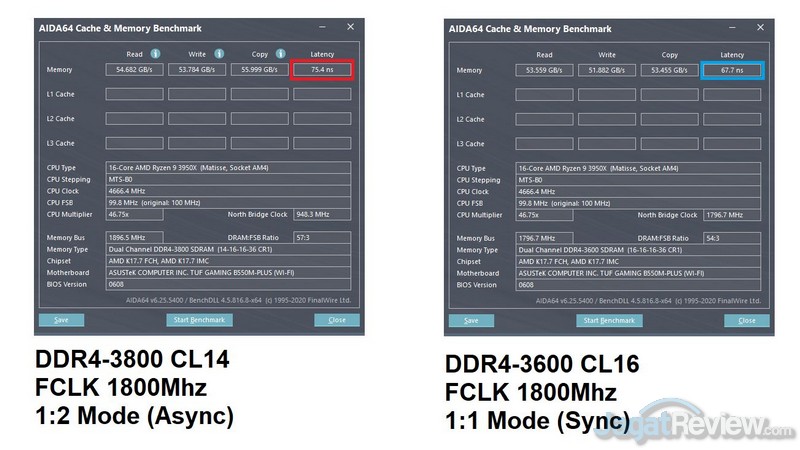This screenshot has width=800, height=450.
Task: Click DDR4-3600 SDRAM memory type text
Action: click(601, 250)
